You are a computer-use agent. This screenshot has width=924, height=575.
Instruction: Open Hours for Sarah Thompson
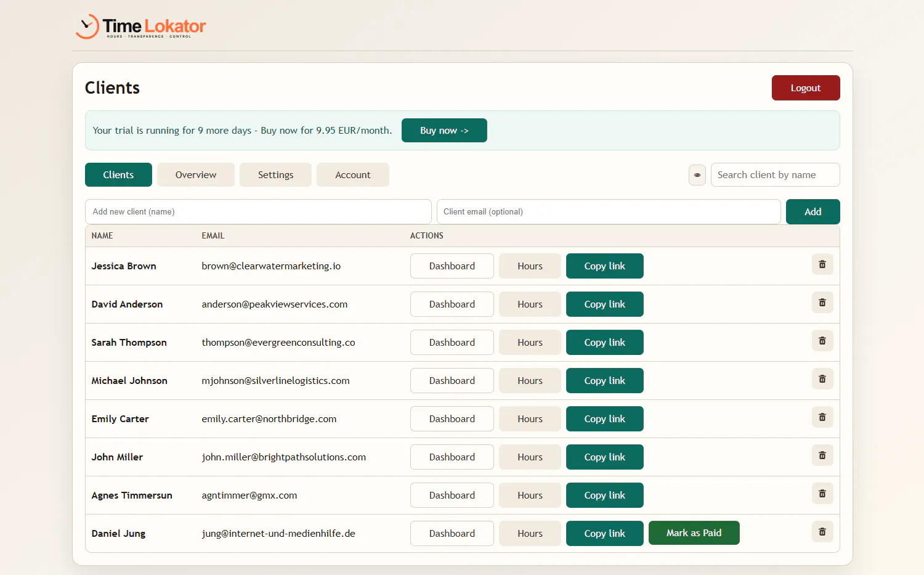(x=530, y=342)
